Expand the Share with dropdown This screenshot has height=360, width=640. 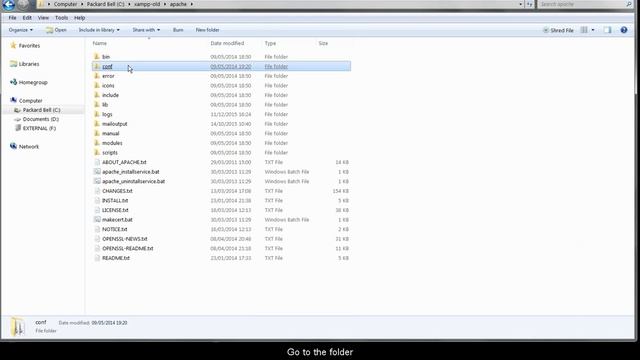(146, 30)
